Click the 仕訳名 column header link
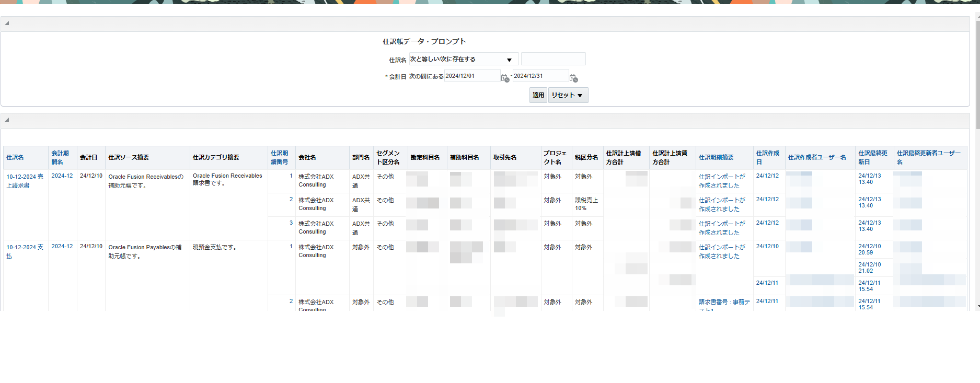 coord(15,157)
